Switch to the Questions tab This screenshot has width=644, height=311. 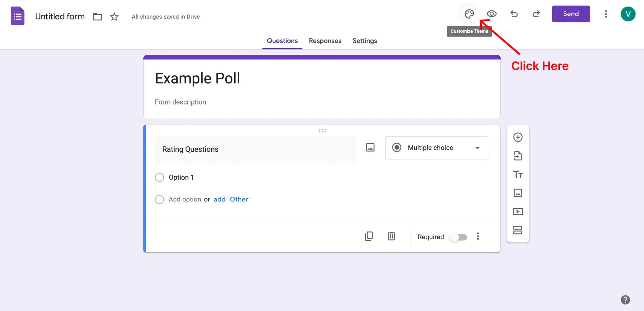282,41
